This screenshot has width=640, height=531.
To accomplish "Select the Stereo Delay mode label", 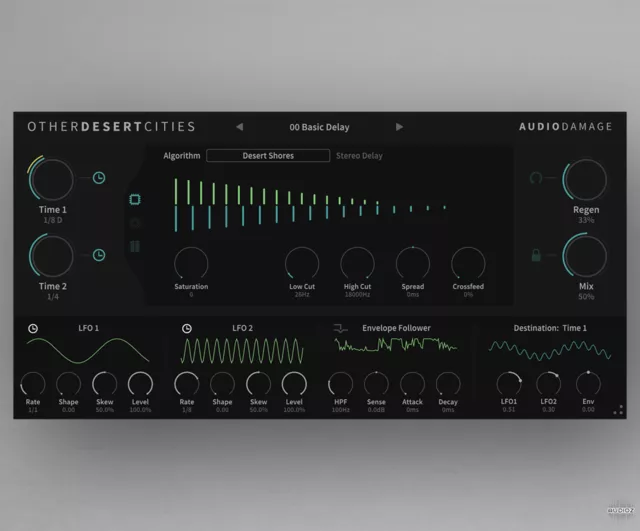I will tap(359, 156).
